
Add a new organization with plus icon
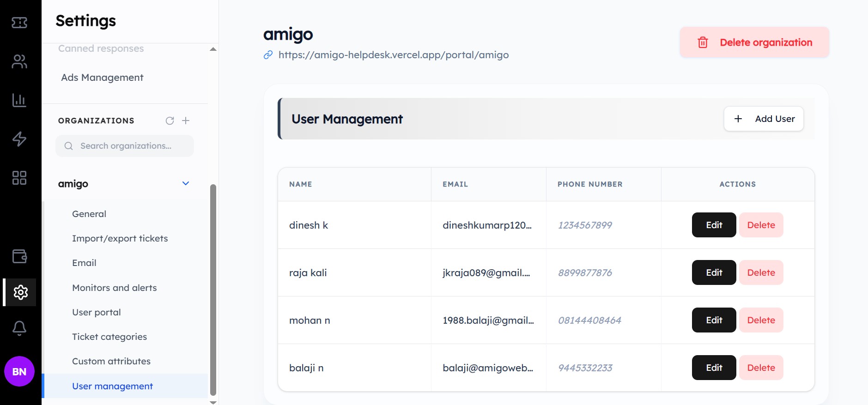coord(186,121)
